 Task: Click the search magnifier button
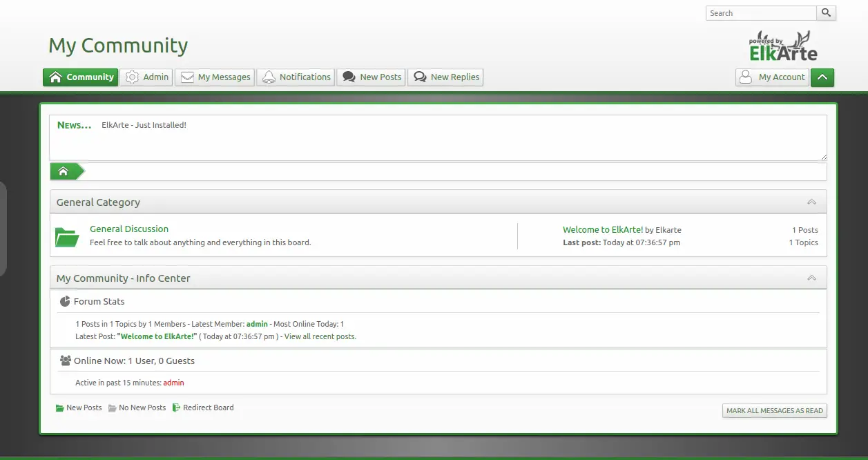tap(826, 13)
